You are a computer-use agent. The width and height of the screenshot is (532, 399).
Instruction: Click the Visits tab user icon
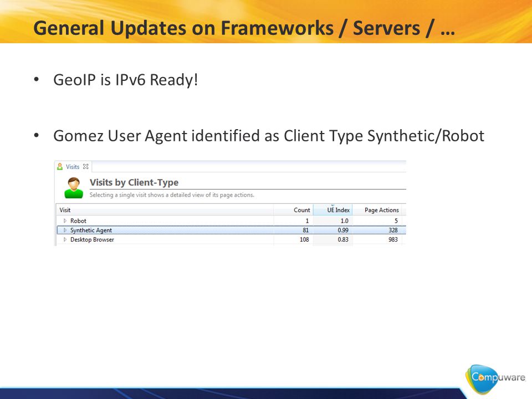point(60,167)
